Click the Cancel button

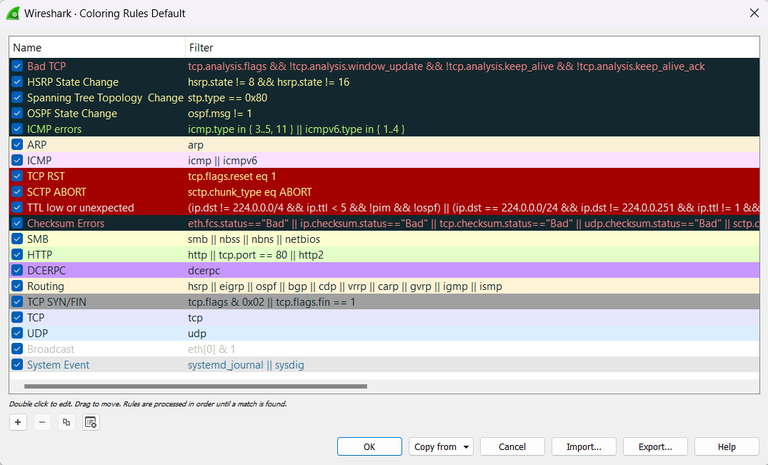click(x=512, y=446)
